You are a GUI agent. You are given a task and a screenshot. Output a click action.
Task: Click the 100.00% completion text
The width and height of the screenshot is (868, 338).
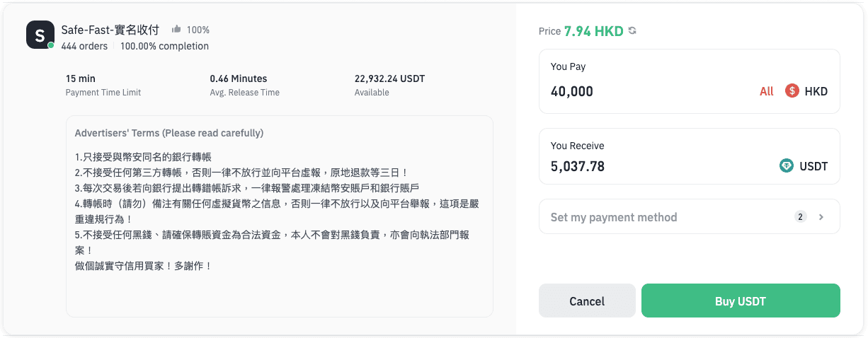164,46
